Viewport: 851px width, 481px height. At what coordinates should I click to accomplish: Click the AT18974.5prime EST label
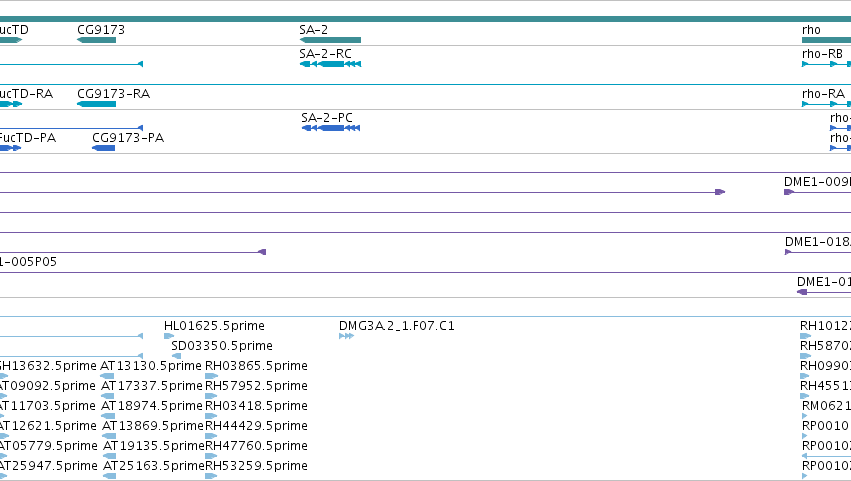[x=152, y=406]
